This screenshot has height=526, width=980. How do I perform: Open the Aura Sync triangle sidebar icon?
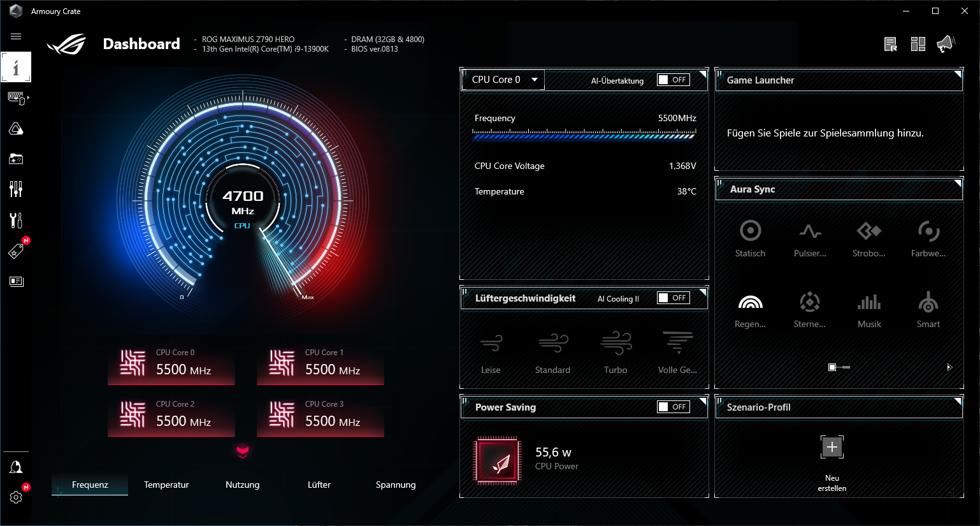point(16,129)
